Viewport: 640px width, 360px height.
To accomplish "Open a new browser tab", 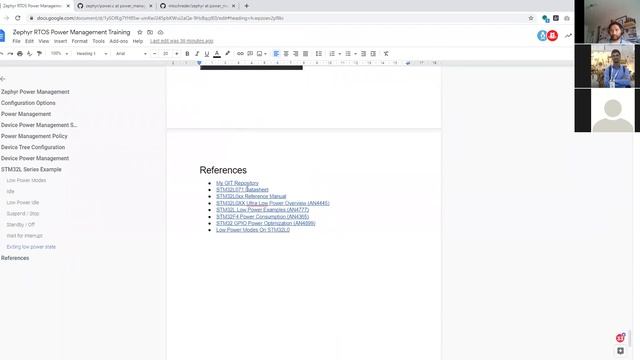I will [x=247, y=6].
